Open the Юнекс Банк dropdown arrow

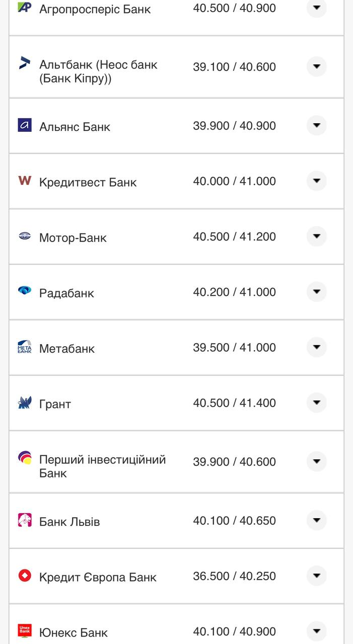(316, 631)
